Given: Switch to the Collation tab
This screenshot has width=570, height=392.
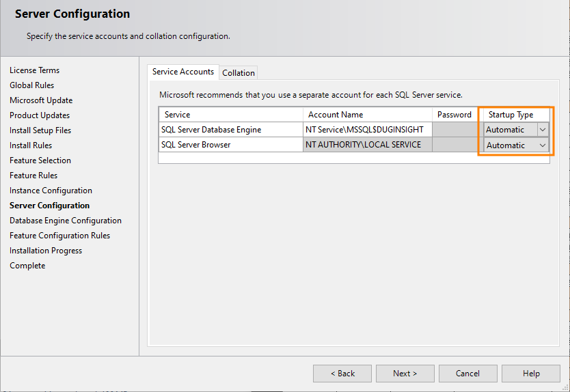Looking at the screenshot, I should click(239, 72).
